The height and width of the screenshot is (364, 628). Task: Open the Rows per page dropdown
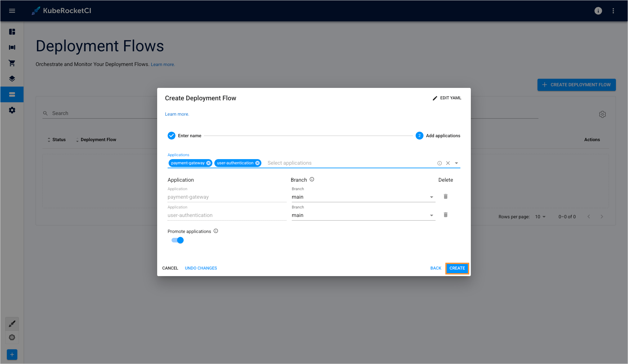(x=540, y=216)
